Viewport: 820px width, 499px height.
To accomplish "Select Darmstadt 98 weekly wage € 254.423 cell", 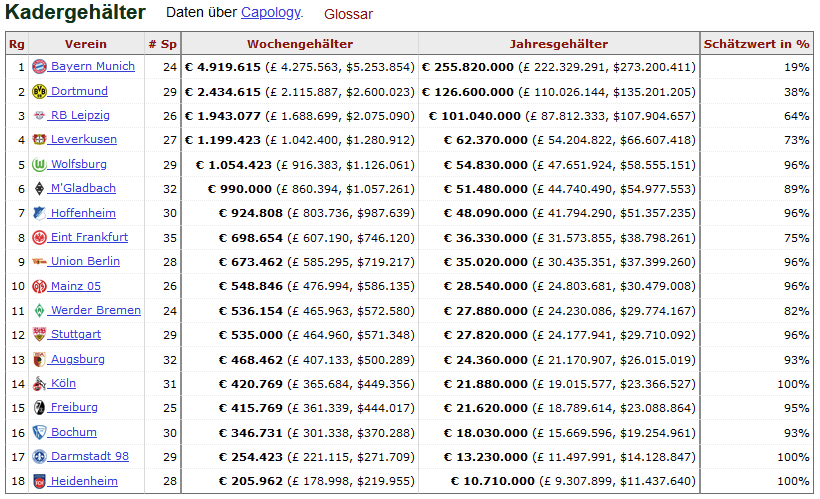I will tap(300, 457).
